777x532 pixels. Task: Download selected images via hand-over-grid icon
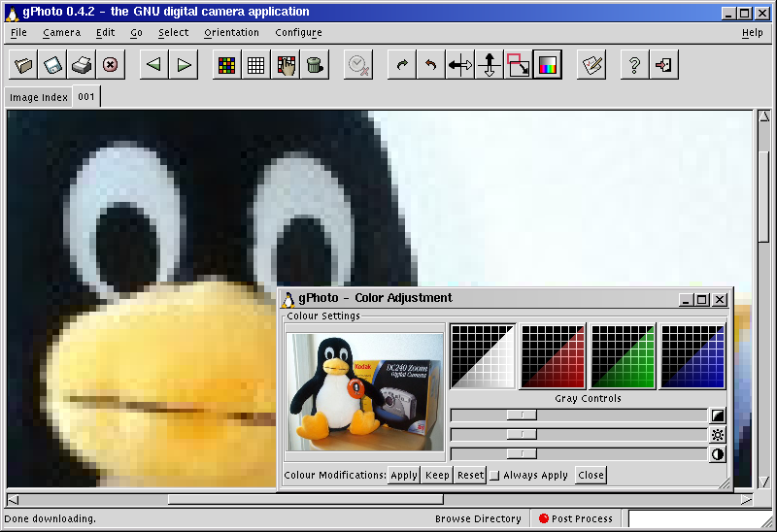pyautogui.click(x=286, y=64)
